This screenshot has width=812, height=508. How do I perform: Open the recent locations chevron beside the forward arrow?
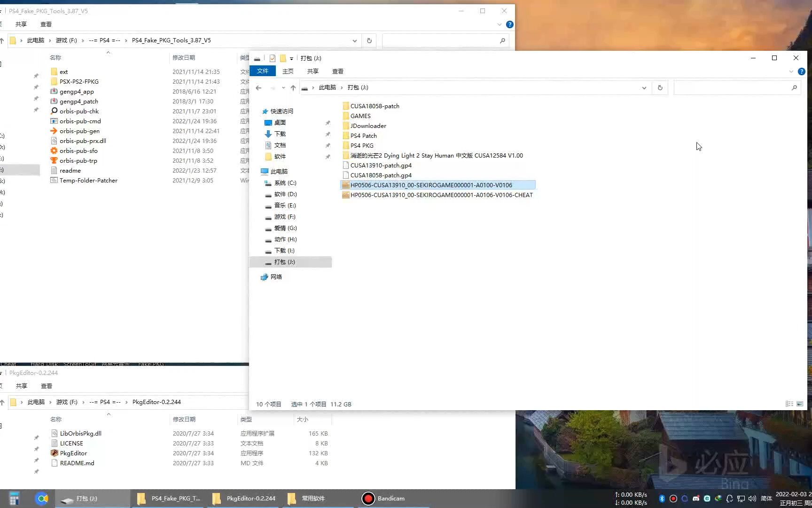tap(283, 87)
